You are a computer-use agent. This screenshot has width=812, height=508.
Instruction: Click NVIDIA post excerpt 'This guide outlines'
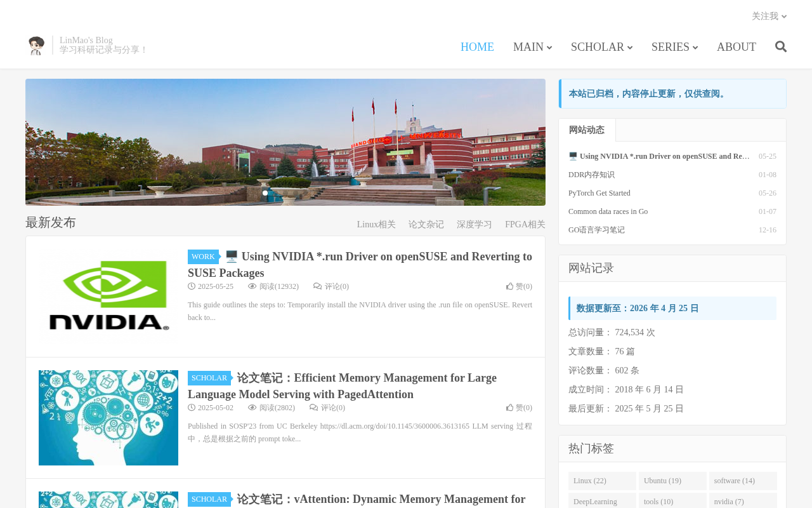point(360,311)
